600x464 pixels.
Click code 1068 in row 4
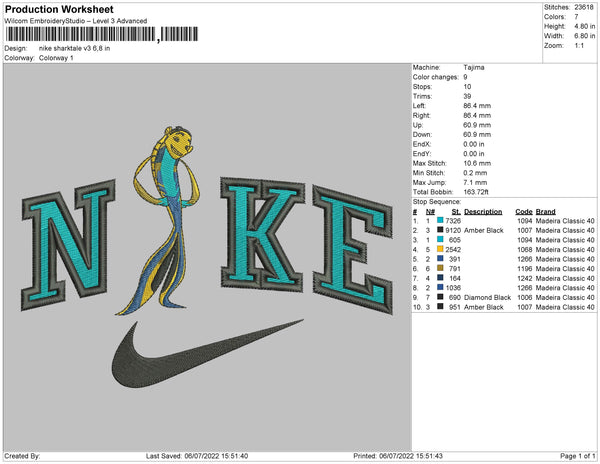pos(525,249)
